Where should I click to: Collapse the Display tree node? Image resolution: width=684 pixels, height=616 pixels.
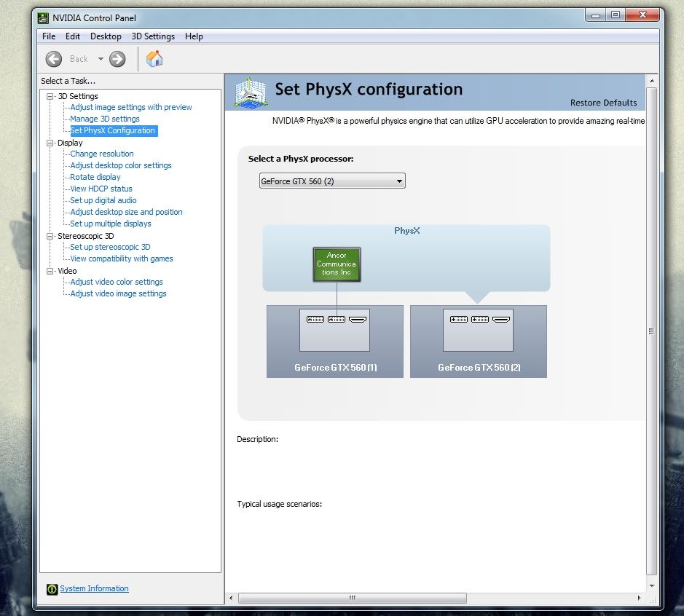(x=50, y=143)
